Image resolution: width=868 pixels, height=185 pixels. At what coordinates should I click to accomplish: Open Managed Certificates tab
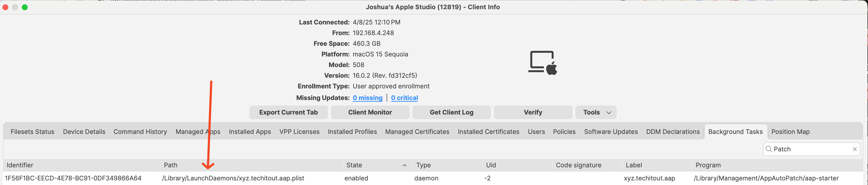pos(417,132)
